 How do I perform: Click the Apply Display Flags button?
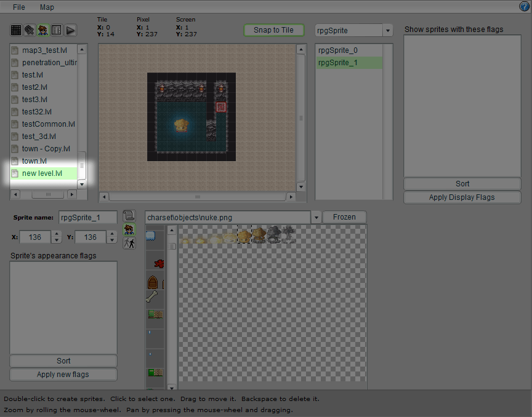[462, 197]
